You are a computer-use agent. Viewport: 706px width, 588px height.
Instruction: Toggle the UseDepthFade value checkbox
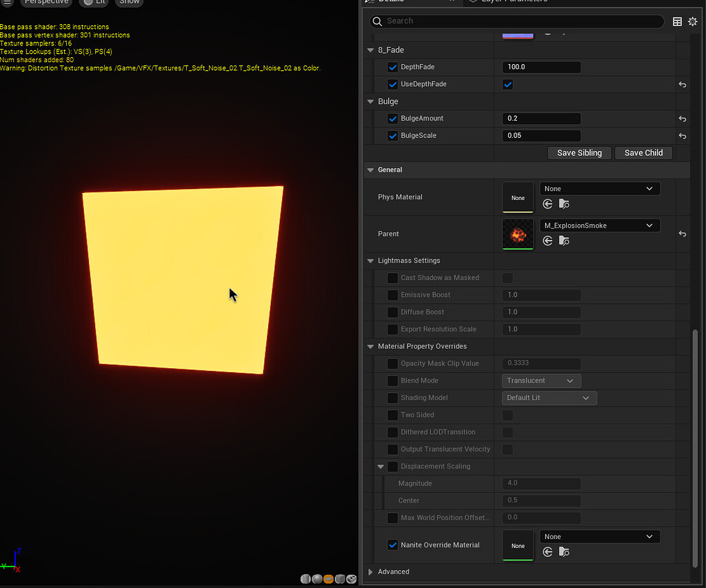[x=507, y=84]
